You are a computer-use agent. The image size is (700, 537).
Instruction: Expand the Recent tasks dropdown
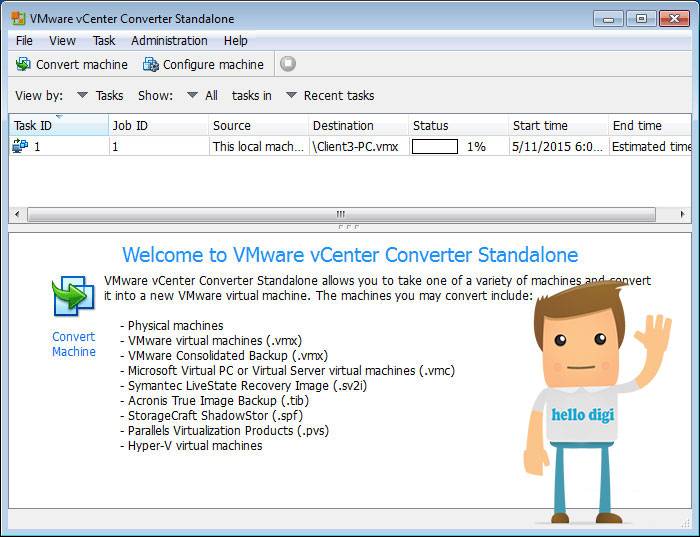292,95
